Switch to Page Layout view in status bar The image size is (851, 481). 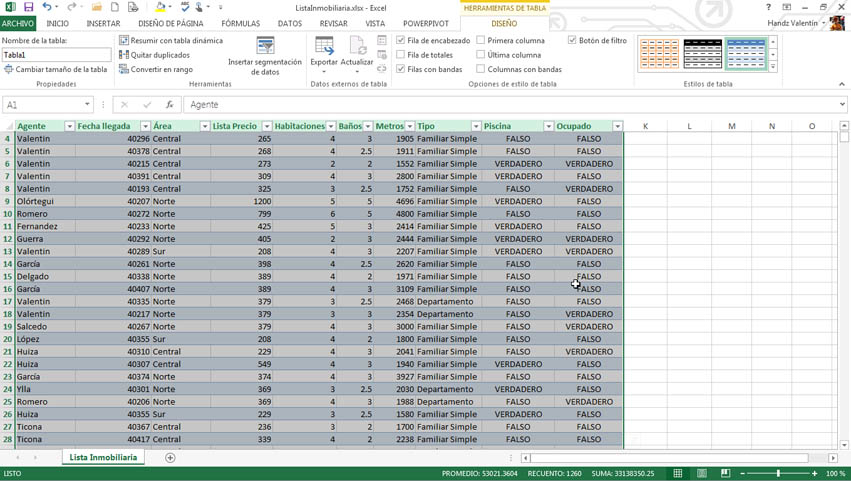pos(702,473)
